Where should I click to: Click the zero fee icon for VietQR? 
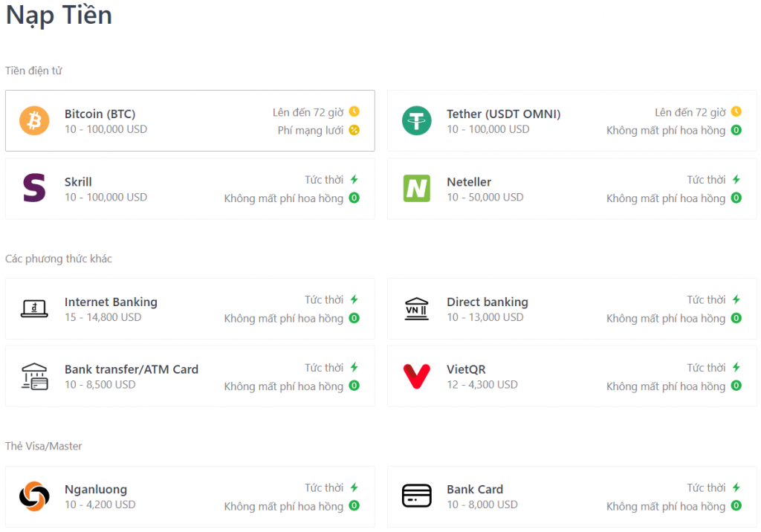coord(736,386)
